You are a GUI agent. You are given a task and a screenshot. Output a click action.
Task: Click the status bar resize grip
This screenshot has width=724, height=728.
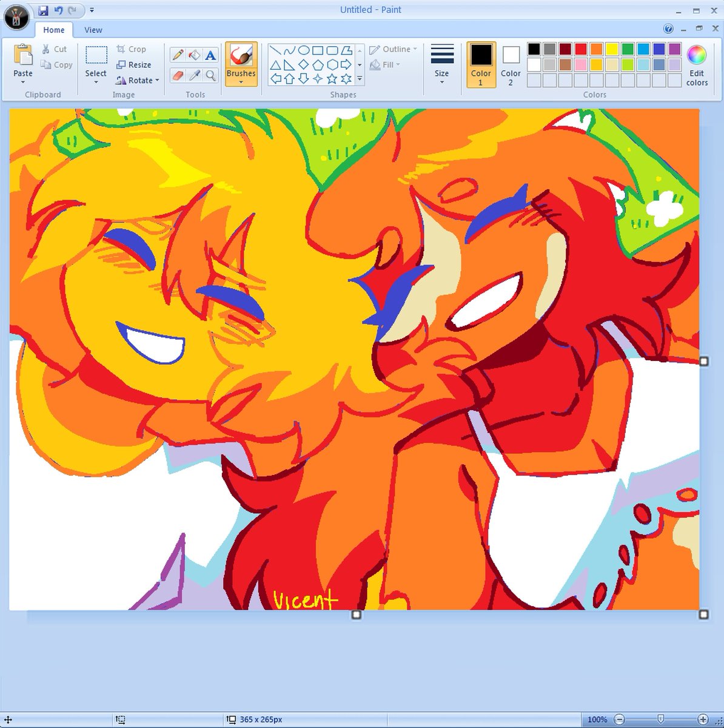[x=717, y=720]
